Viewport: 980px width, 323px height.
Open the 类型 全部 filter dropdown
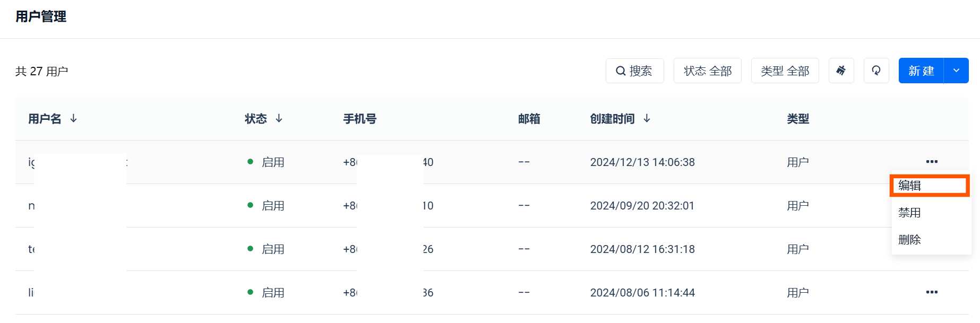(785, 71)
